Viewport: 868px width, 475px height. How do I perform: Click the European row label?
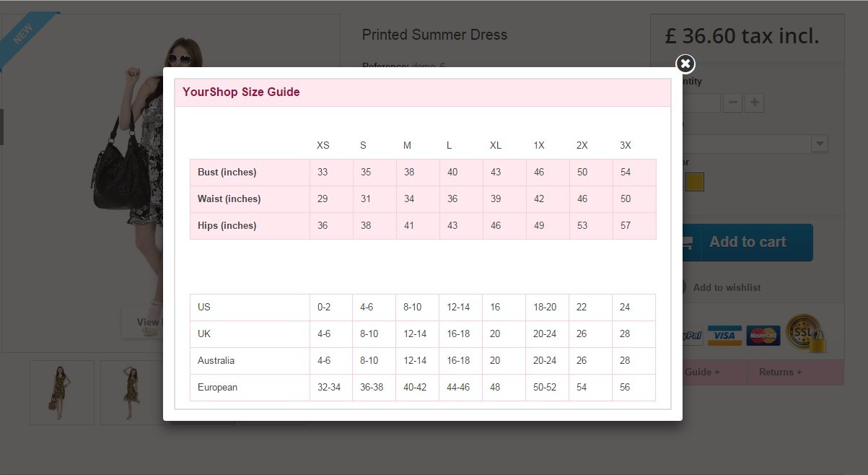click(x=218, y=388)
